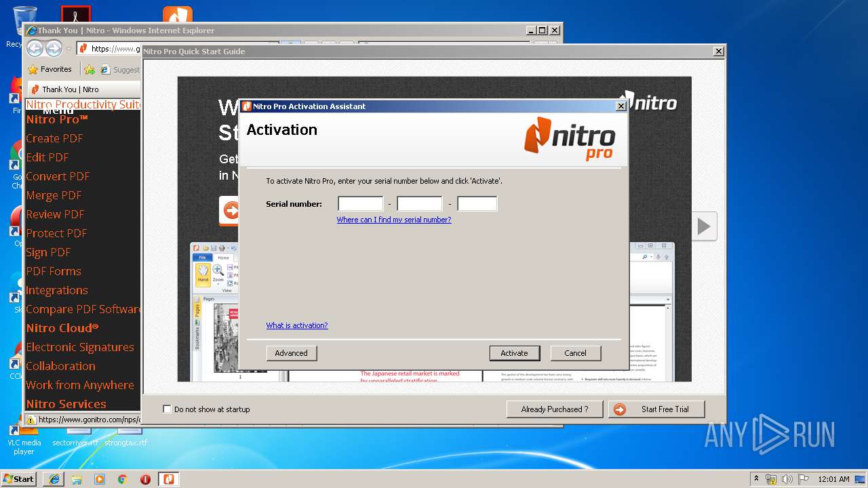Cancel the Nitro Pro activation dialog

[x=575, y=353]
